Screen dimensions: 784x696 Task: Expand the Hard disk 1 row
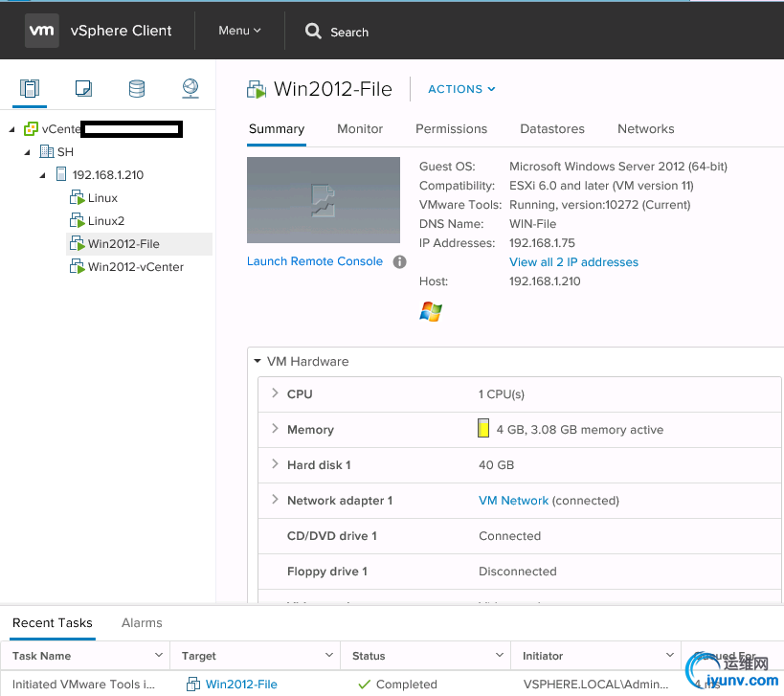(x=275, y=464)
